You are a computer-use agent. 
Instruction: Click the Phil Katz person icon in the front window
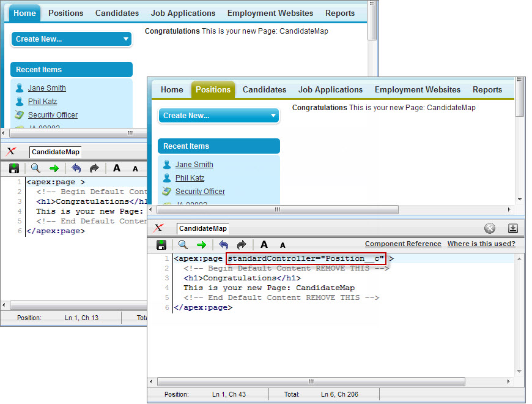pyautogui.click(x=167, y=178)
